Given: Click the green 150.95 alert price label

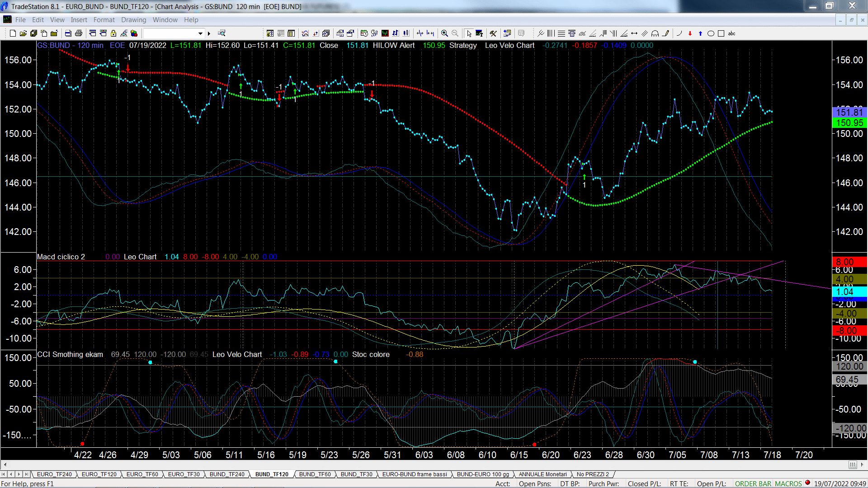Looking at the screenshot, I should 849,123.
